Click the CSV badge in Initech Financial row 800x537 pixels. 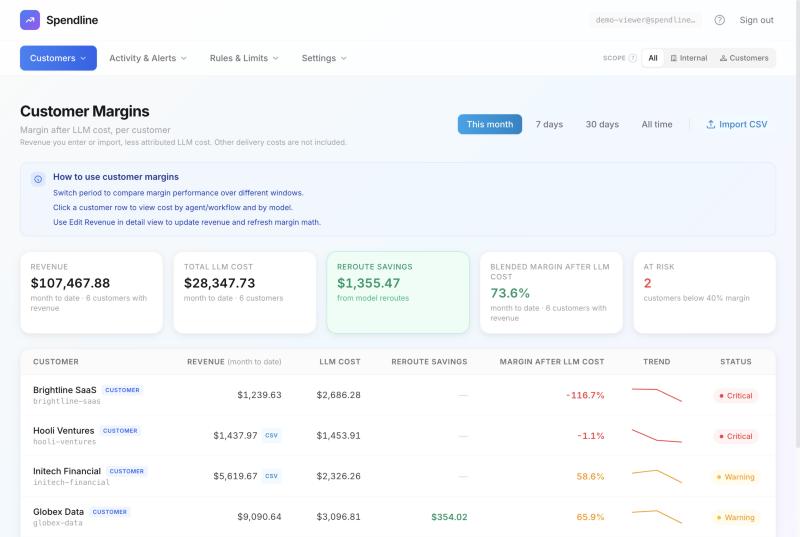click(271, 476)
